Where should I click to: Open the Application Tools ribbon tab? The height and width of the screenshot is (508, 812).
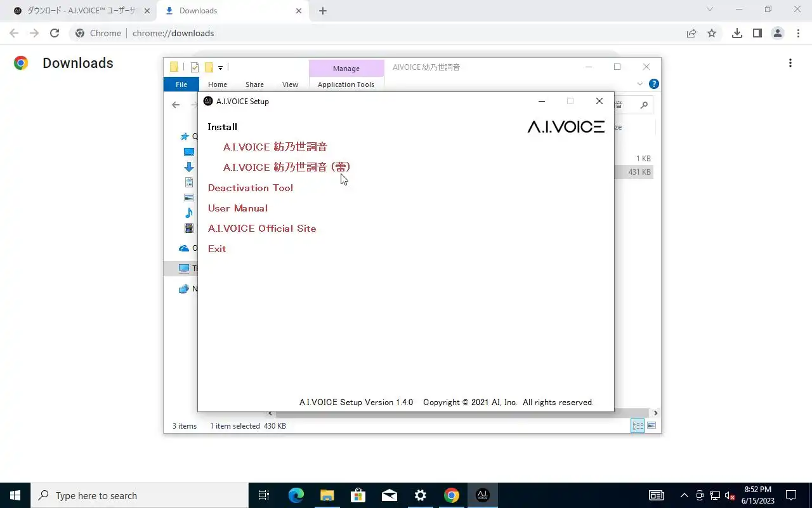click(x=346, y=84)
